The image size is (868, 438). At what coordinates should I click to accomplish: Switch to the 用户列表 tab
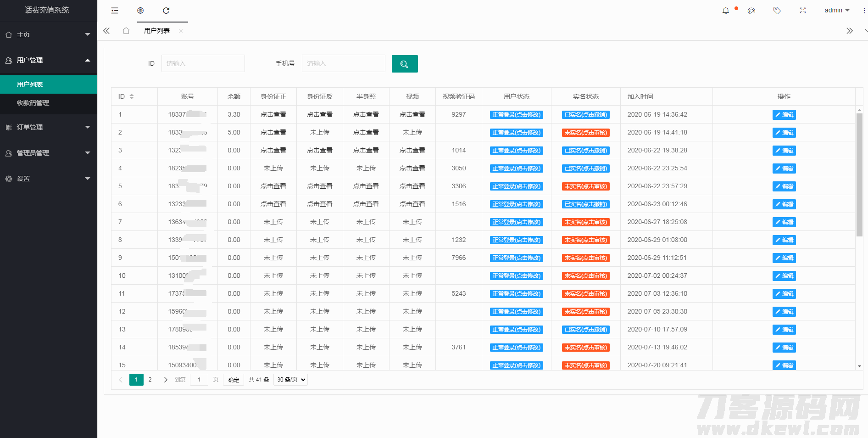(157, 31)
